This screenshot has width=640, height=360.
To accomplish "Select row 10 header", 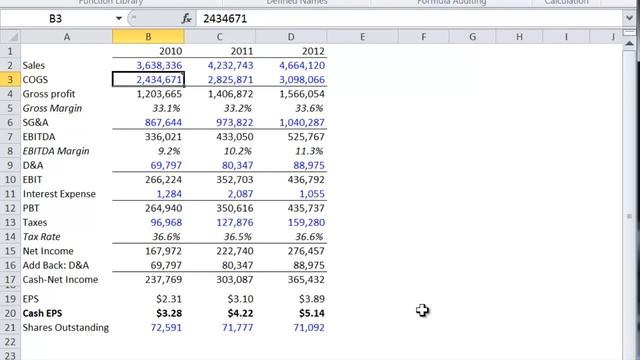I will [10, 180].
